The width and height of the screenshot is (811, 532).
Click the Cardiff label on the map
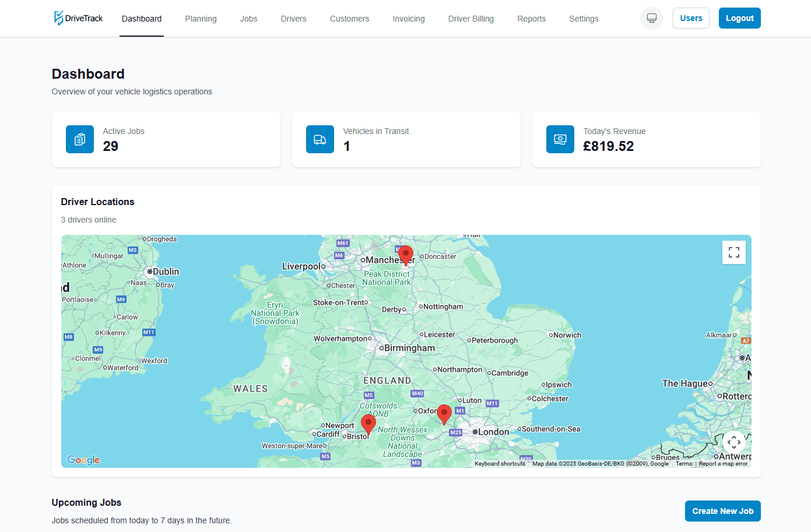click(328, 434)
